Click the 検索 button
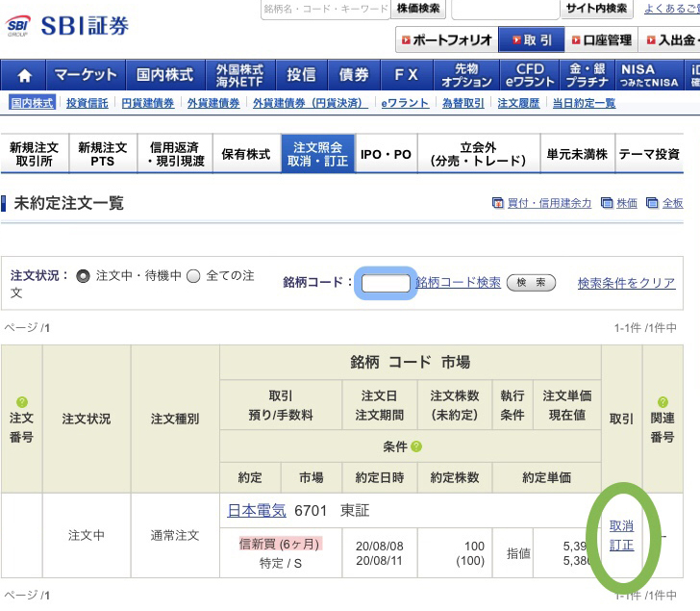This screenshot has height=611, width=700. pos(531,283)
